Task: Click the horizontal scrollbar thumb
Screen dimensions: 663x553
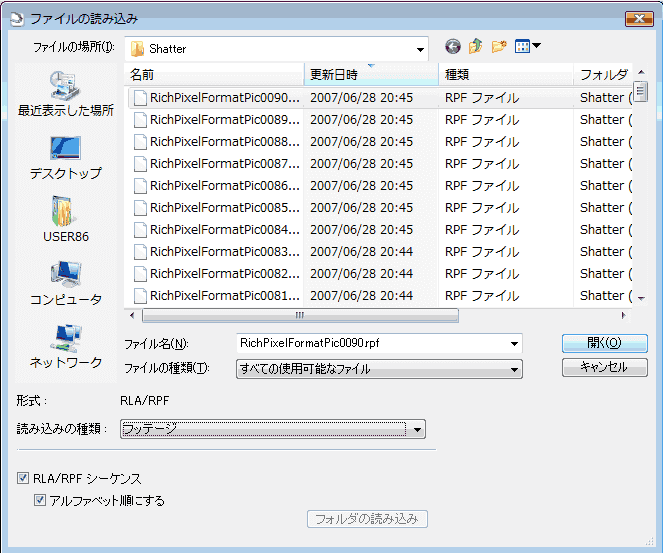Action: [300, 315]
